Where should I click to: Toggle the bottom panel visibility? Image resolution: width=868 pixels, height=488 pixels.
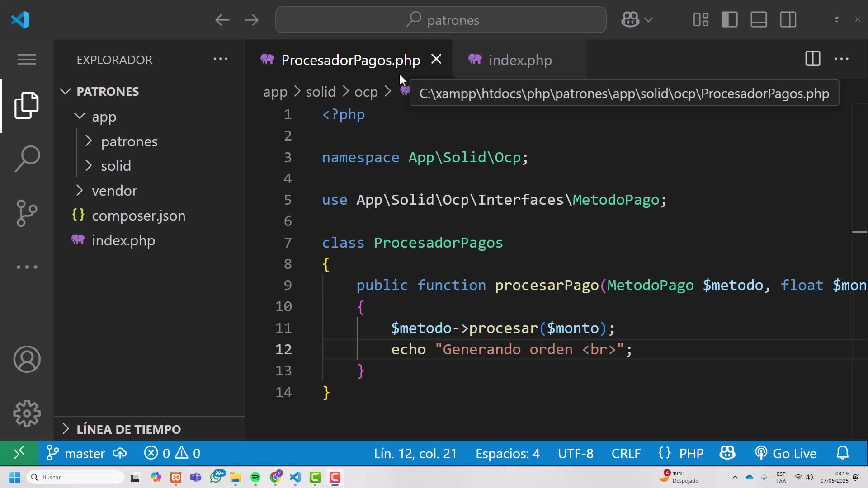[759, 20]
